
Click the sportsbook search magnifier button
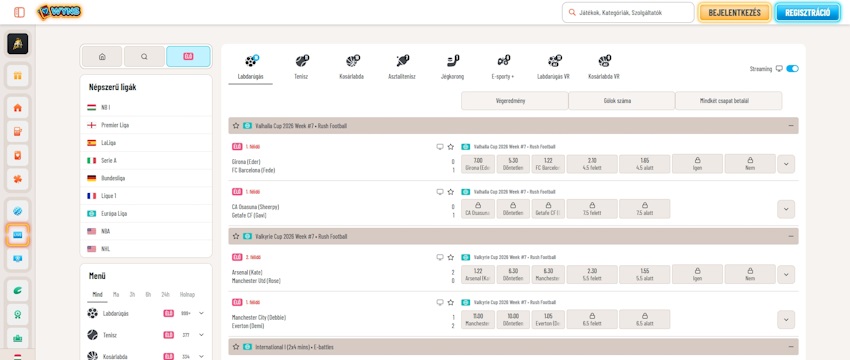tap(144, 56)
